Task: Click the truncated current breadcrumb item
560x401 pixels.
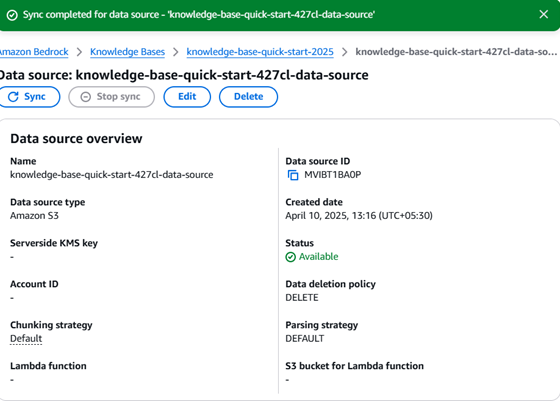Action: tap(456, 52)
